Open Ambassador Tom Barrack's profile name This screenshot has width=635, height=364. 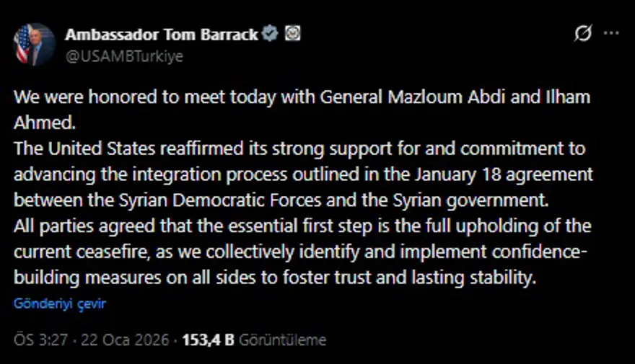161,35
